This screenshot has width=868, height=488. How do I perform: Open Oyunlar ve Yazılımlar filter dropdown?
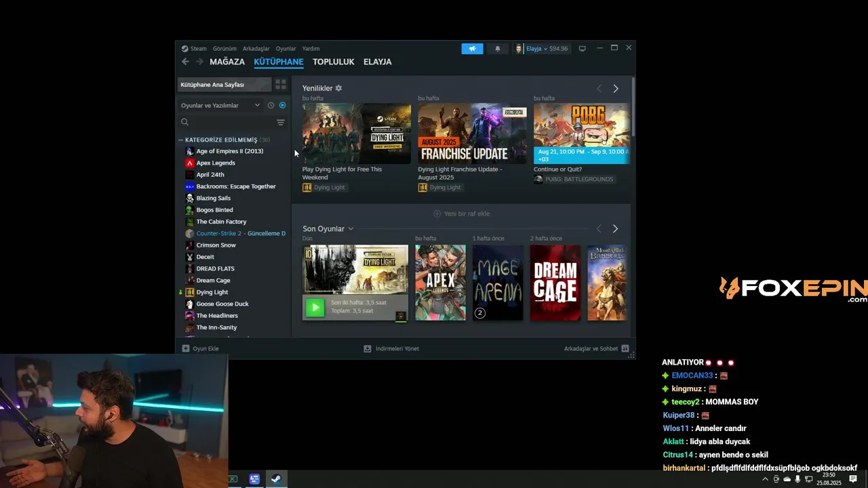click(220, 105)
